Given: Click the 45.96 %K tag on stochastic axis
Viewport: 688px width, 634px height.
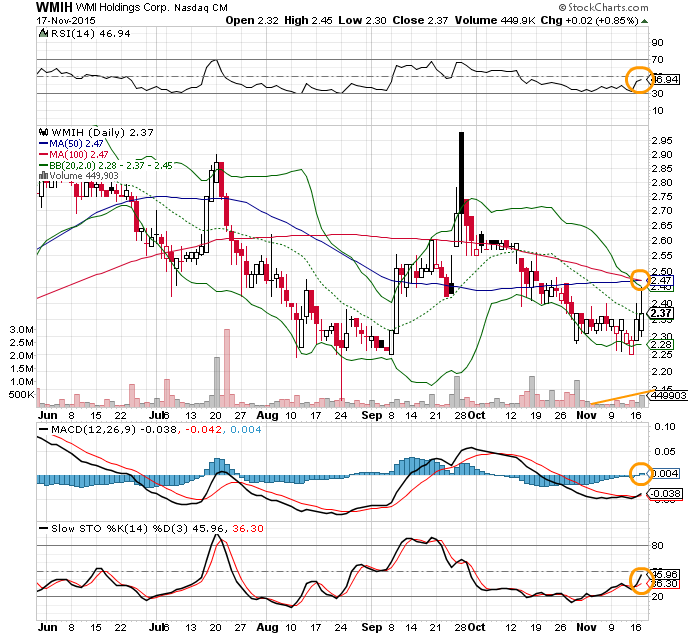Looking at the screenshot, I should coord(664,574).
